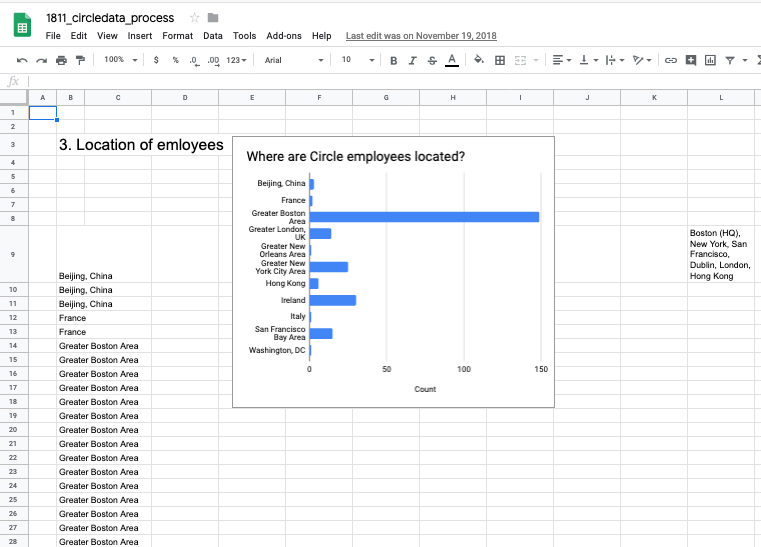Open the Format menu
The height and width of the screenshot is (547, 761).
click(x=178, y=36)
